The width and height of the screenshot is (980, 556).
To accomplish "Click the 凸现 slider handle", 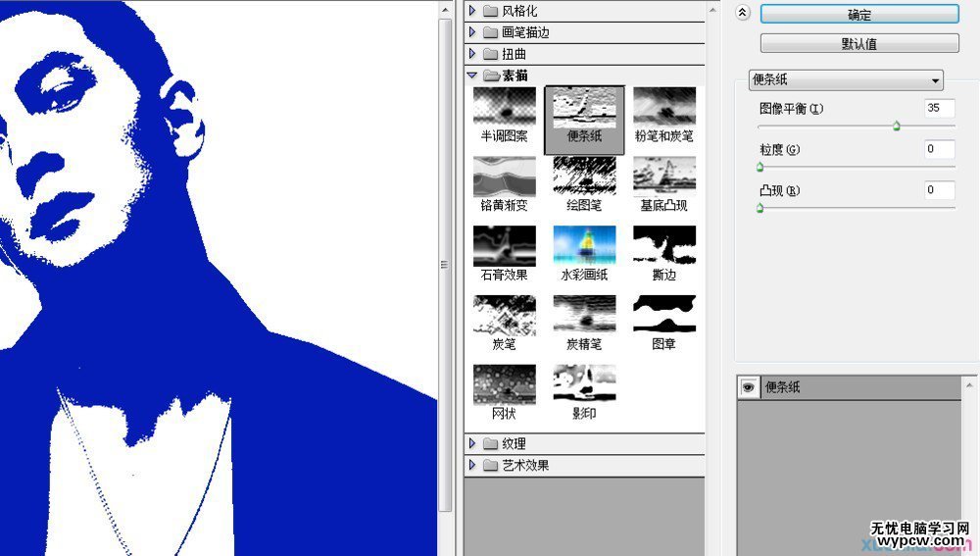I will click(760, 208).
